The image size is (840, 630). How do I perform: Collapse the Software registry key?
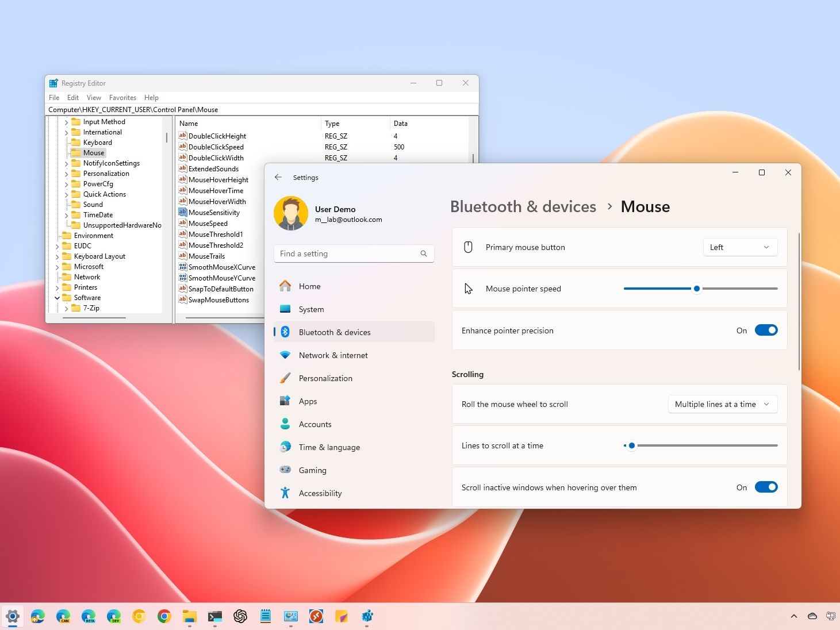57,298
